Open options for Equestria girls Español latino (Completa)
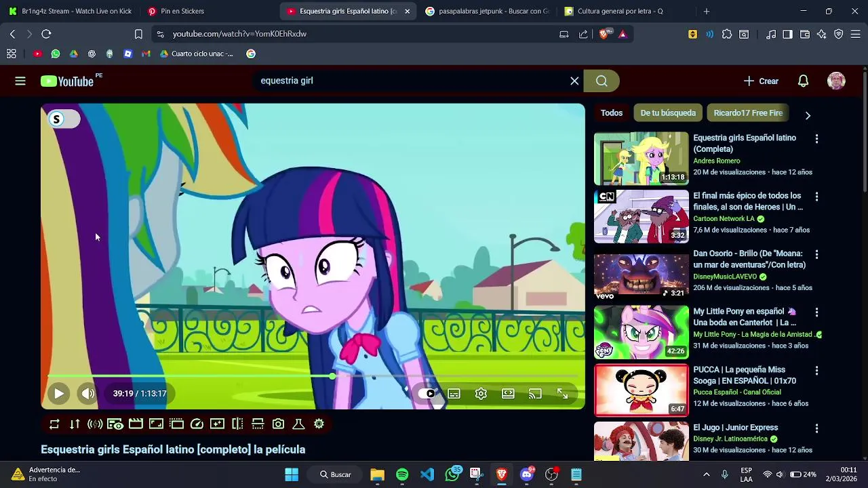This screenshot has height=488, width=868. pyautogui.click(x=816, y=138)
